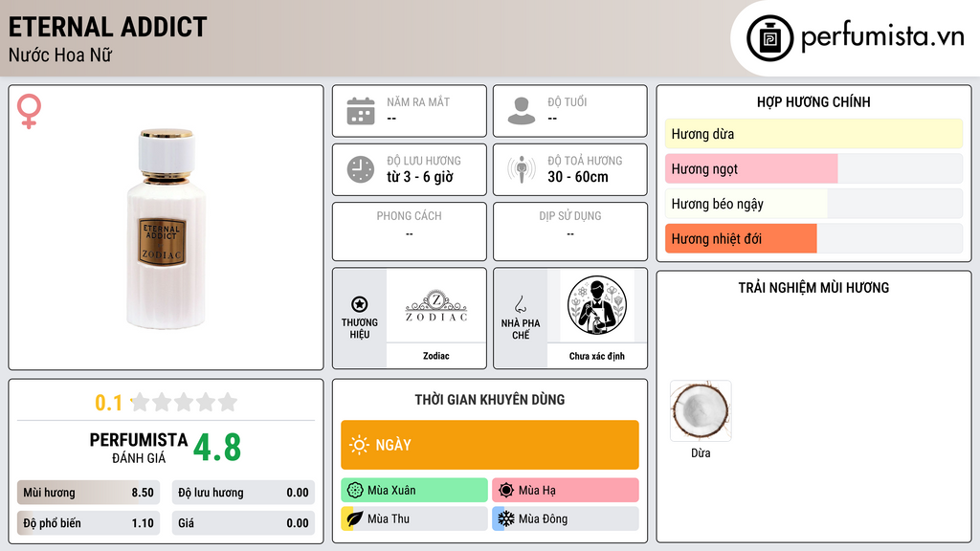Click the perfumer illustration above Chưa xác định

tap(597, 305)
